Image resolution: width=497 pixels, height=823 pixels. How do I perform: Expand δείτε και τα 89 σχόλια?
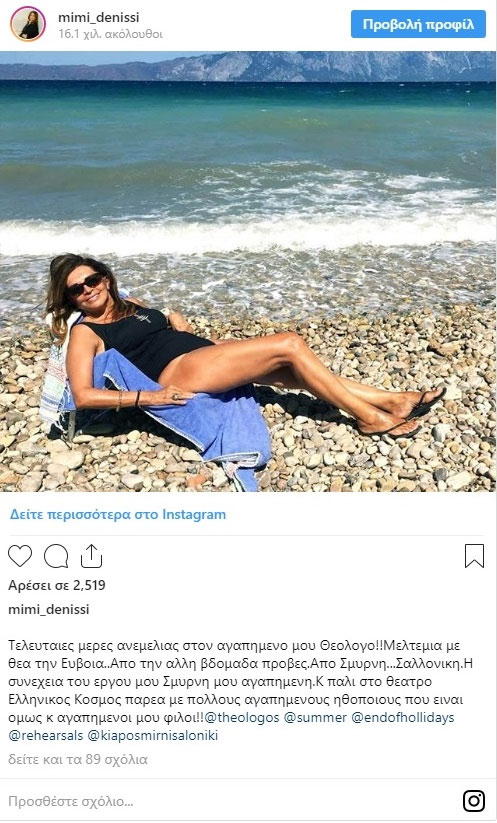click(78, 759)
